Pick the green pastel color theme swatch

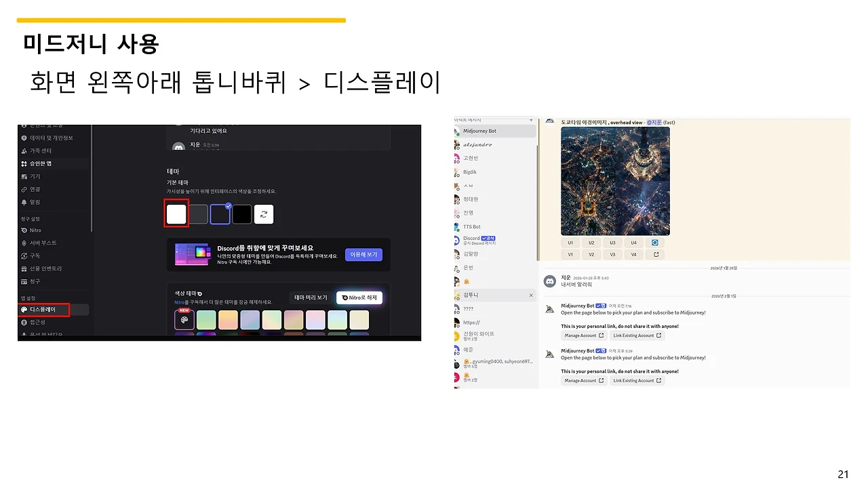click(x=206, y=319)
